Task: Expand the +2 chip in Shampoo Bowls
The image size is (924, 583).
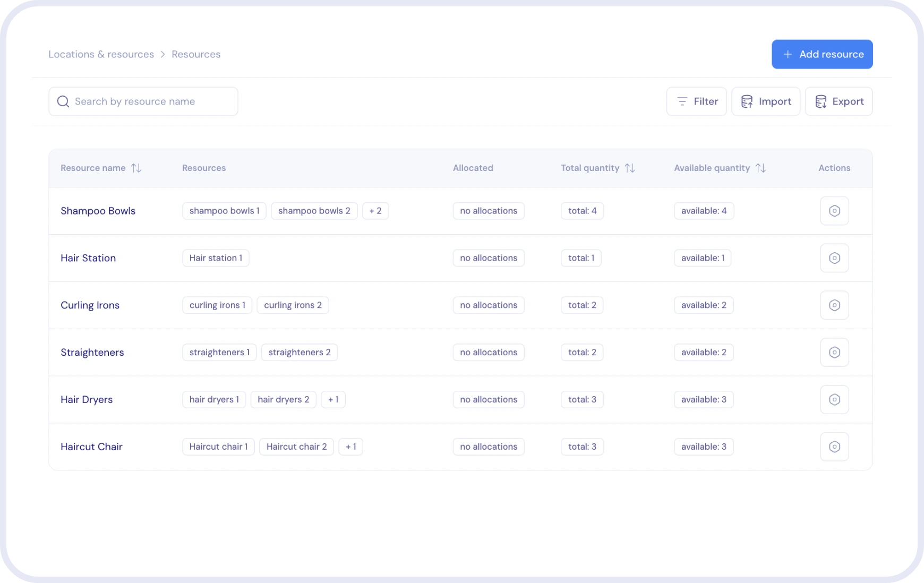Action: (x=375, y=210)
